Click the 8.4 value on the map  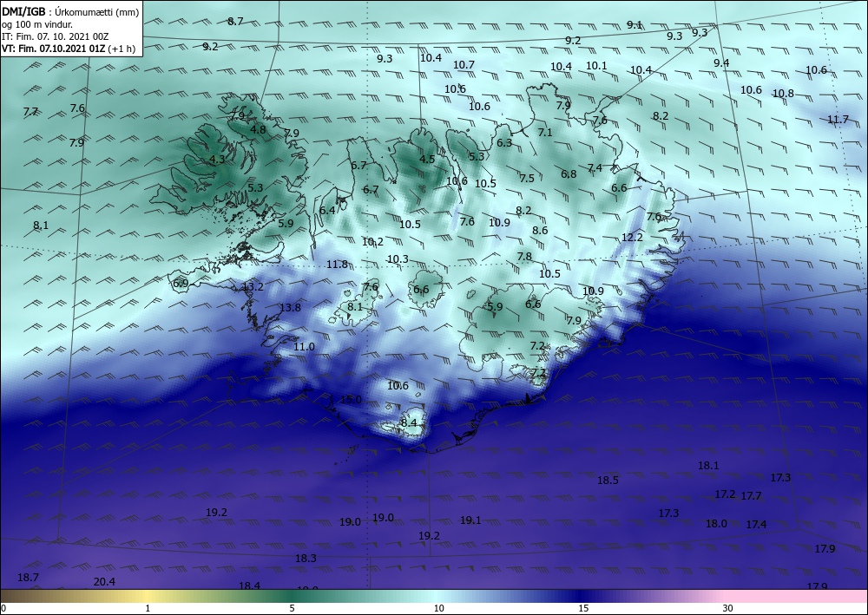click(409, 423)
